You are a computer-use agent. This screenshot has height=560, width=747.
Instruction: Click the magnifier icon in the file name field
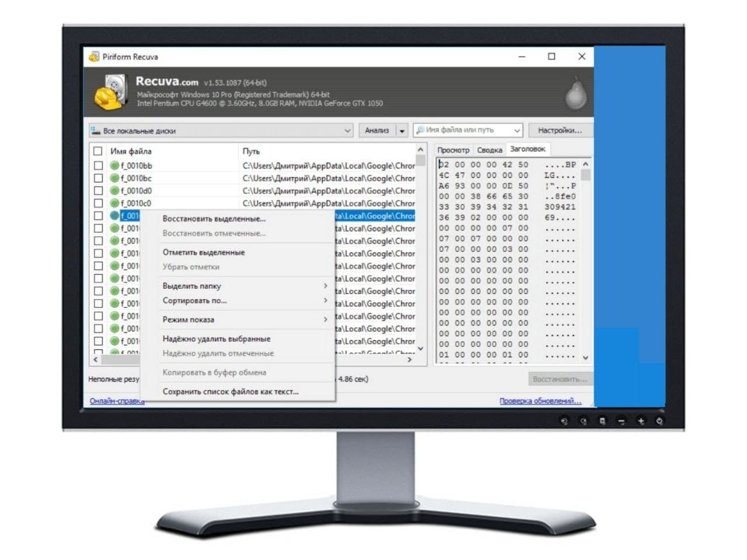pyautogui.click(x=420, y=129)
